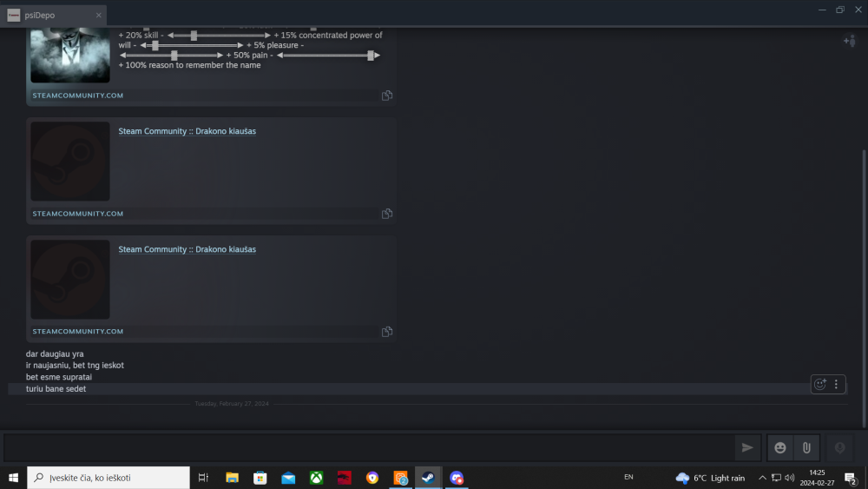Open Xbox app from the taskbar
Image resolution: width=868 pixels, height=489 pixels.
click(x=317, y=478)
